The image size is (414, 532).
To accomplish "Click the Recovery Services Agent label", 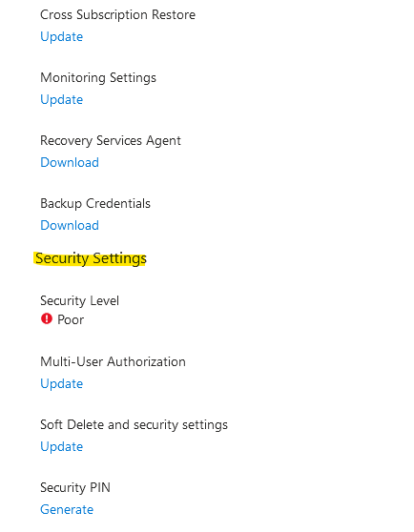I will click(111, 140).
